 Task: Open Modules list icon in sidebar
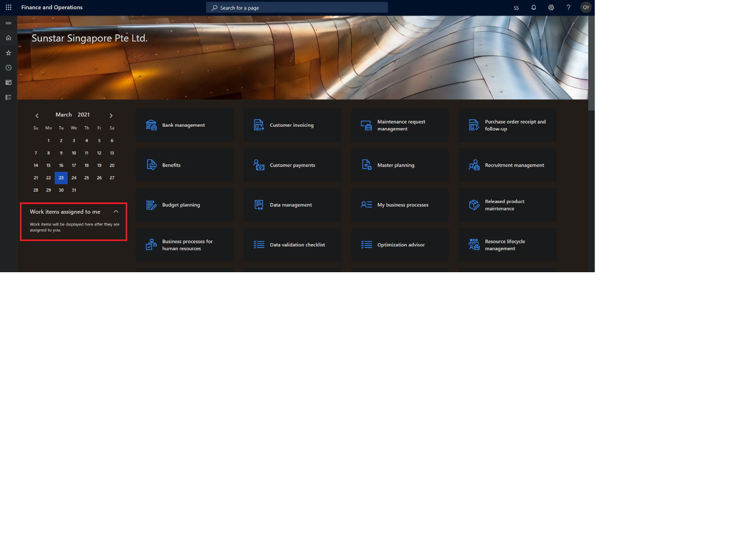tap(9, 97)
